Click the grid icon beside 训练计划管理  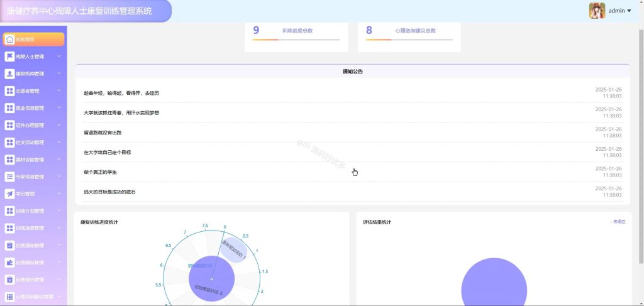9,211
